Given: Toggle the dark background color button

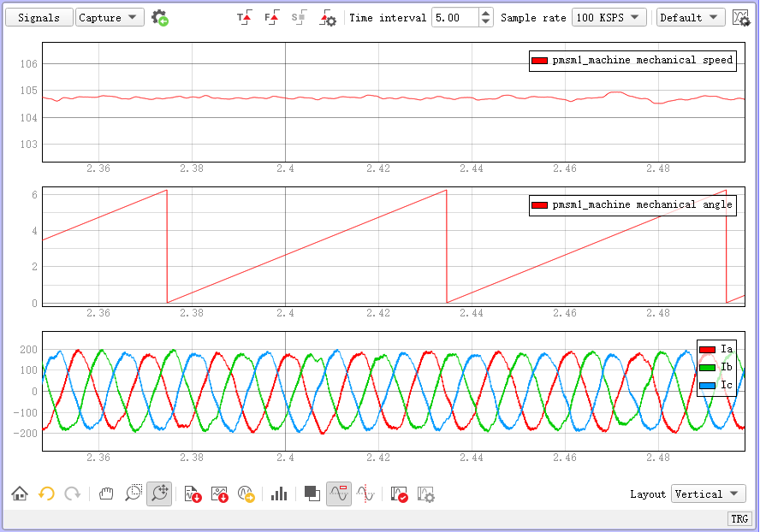Looking at the screenshot, I should tap(312, 494).
